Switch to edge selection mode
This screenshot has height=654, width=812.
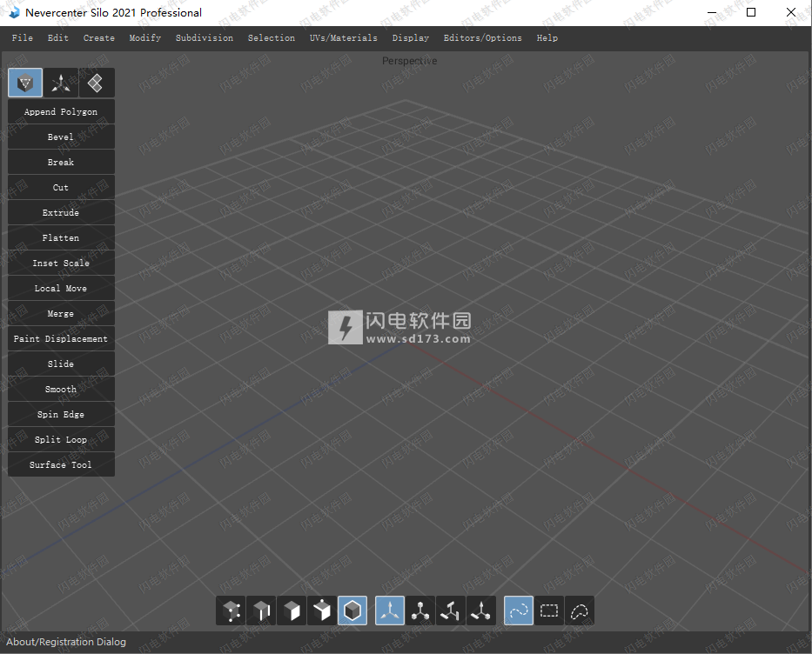click(261, 611)
